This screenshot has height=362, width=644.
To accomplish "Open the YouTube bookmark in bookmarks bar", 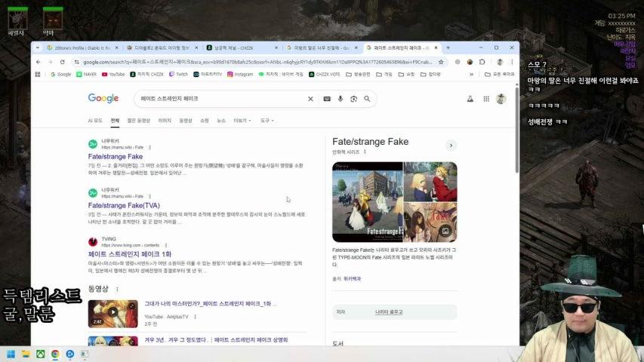I will pos(112,74).
